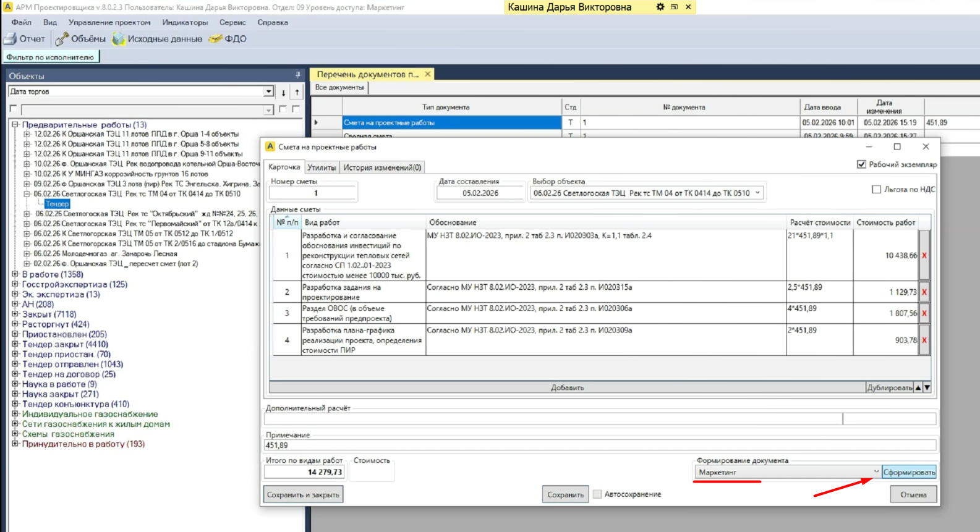
Task: Click the ФДО toolbar icon
Action: (215, 39)
